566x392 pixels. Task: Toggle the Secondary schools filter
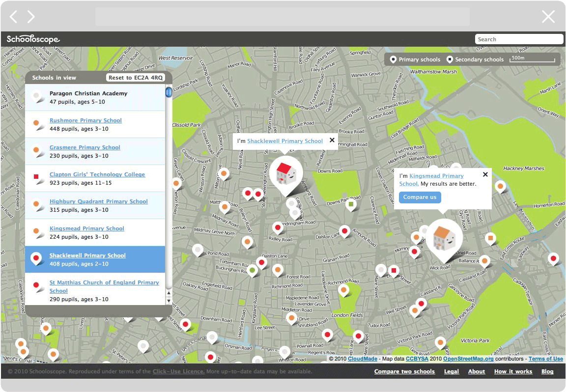(475, 59)
